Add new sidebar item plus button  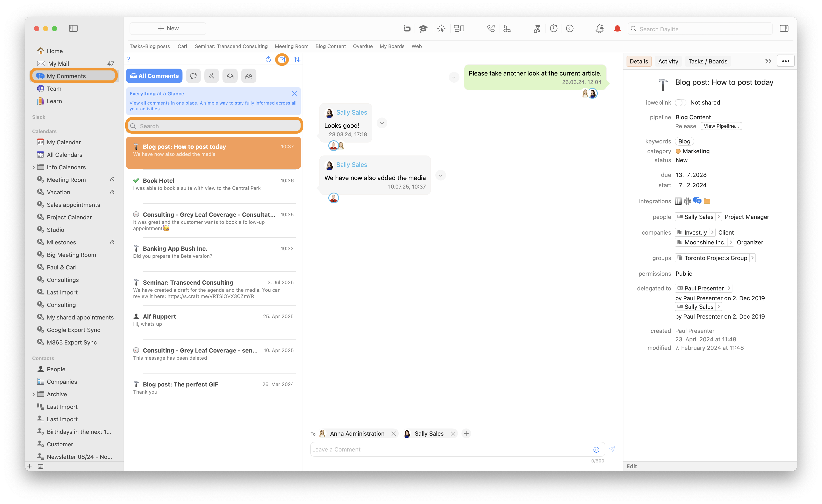[29, 466]
